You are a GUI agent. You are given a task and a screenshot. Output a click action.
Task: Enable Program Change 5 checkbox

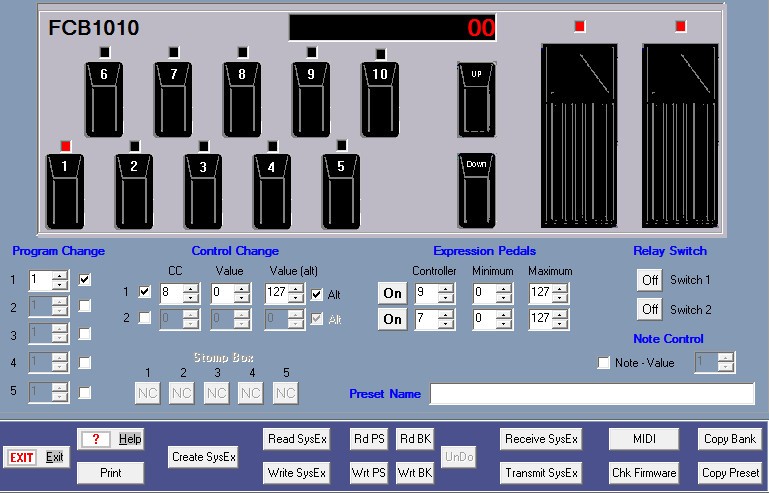pyautogui.click(x=85, y=392)
